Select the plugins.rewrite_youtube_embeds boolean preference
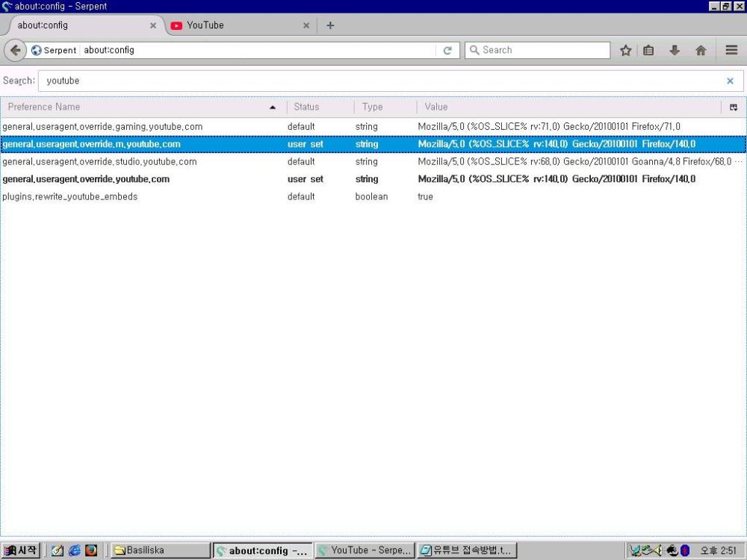 [70, 196]
